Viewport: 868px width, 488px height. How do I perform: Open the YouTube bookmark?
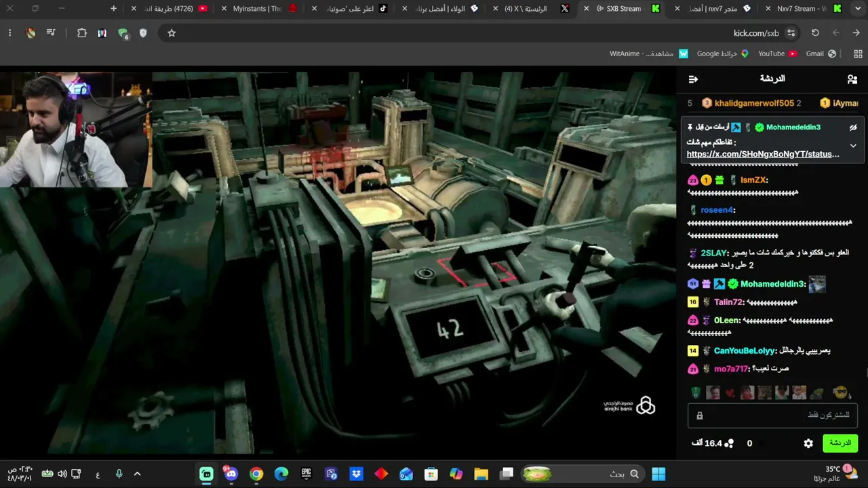coord(777,54)
